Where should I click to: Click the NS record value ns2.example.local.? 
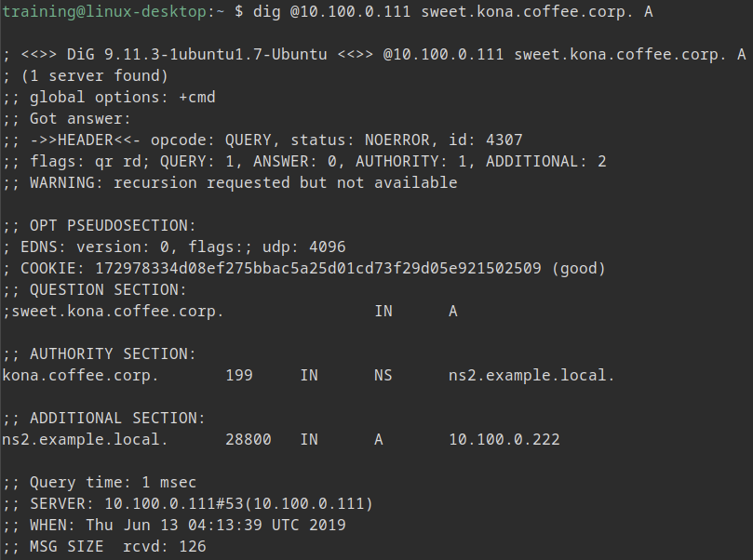[531, 376]
